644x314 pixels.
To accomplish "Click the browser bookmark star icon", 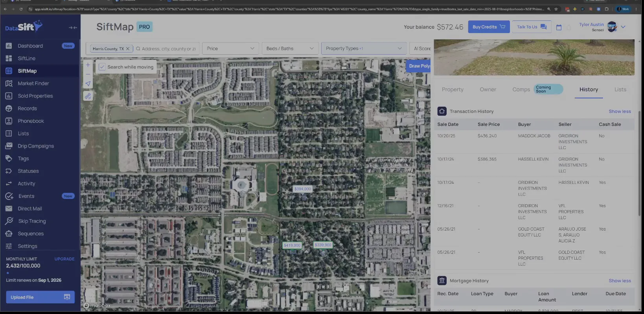I will point(556,9).
